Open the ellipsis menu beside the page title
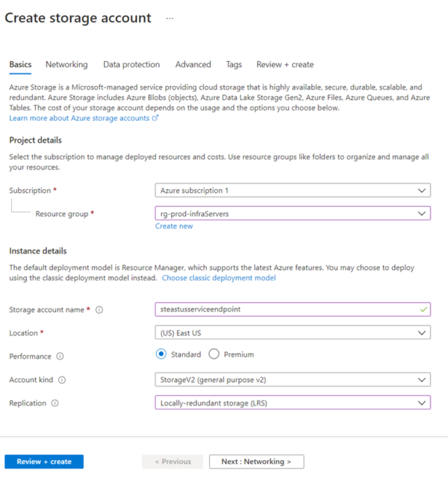 click(x=169, y=18)
